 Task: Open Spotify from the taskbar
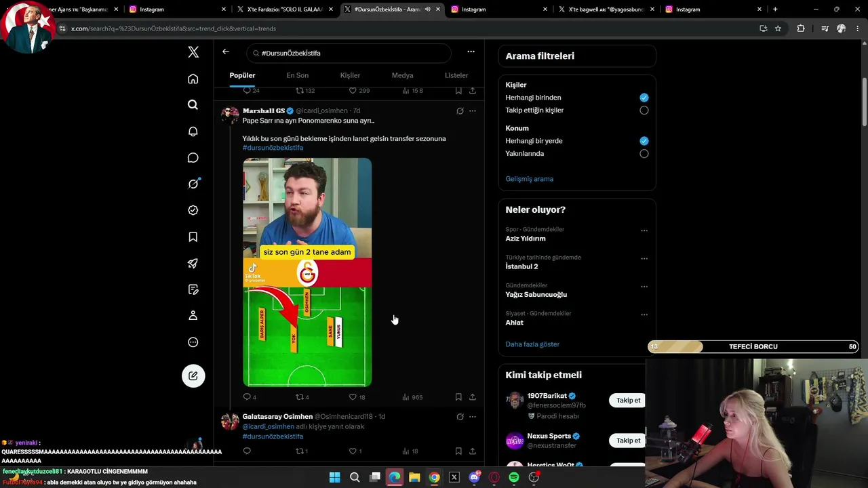[x=514, y=477]
